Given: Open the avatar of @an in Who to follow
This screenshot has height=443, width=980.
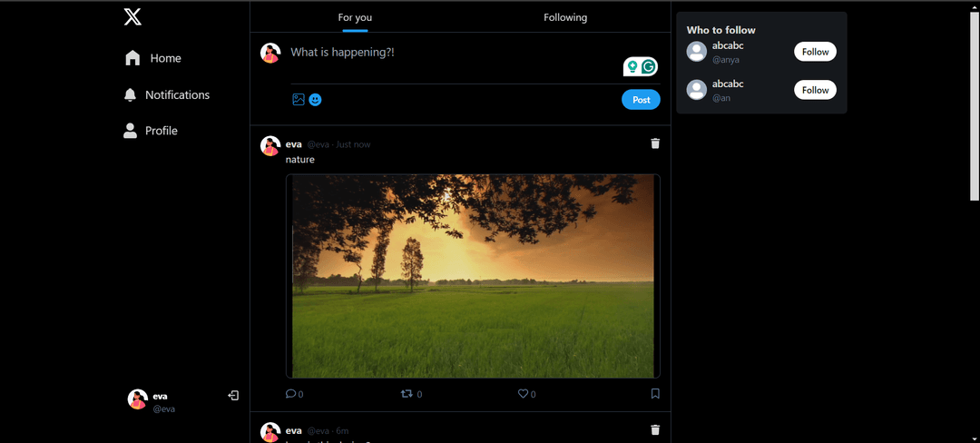Looking at the screenshot, I should pyautogui.click(x=697, y=90).
